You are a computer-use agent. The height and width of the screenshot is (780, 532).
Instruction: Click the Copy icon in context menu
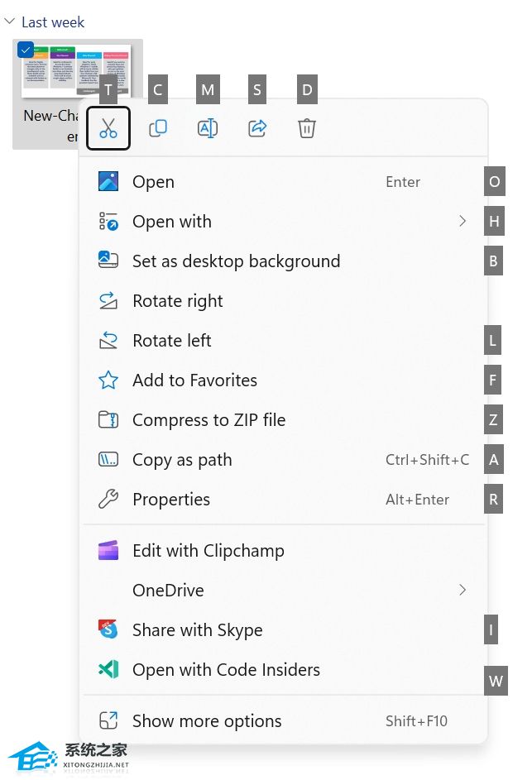(158, 128)
